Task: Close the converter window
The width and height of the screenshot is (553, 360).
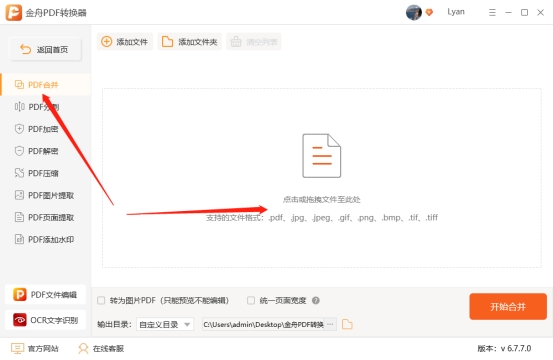Action: tap(540, 13)
